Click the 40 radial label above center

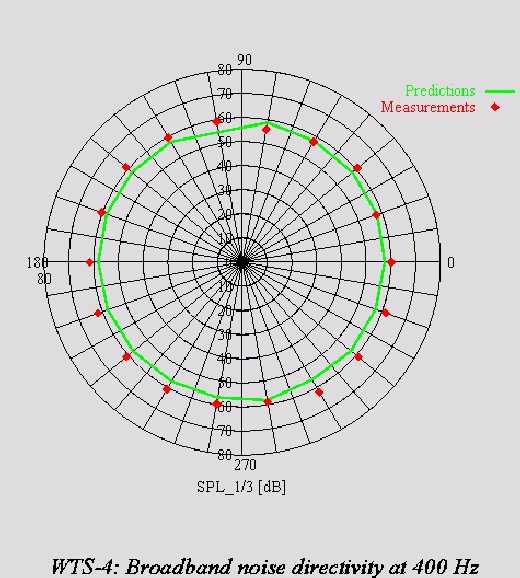[225, 166]
